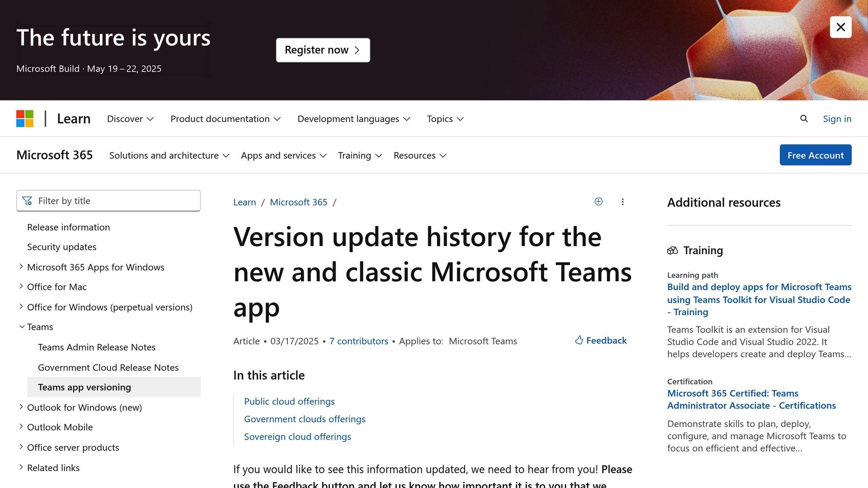Expand Apps and services menu

pos(284,155)
